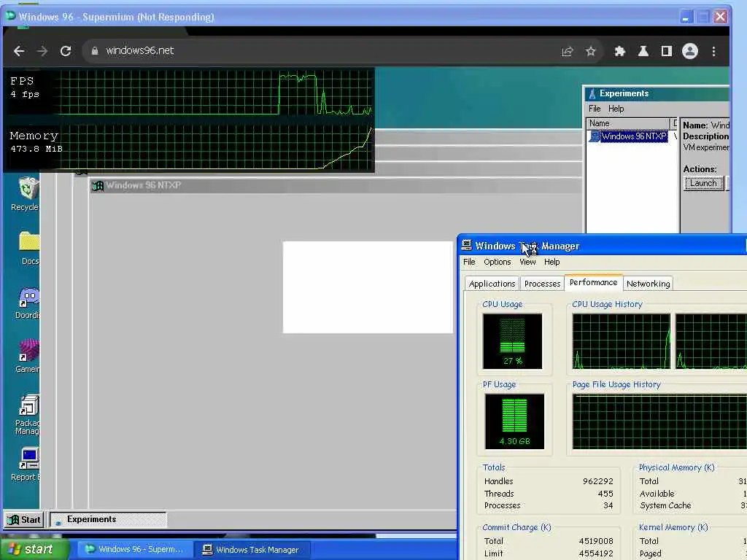Select the Recycle Bin desktop icon
The image size is (747, 560).
[x=26, y=193]
